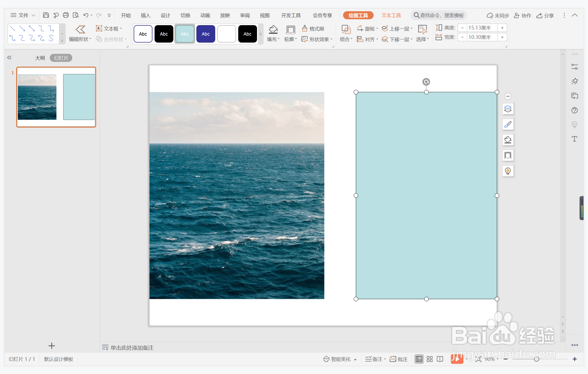
Task: Open the Align (对齐) dropdown
Action: (370, 39)
